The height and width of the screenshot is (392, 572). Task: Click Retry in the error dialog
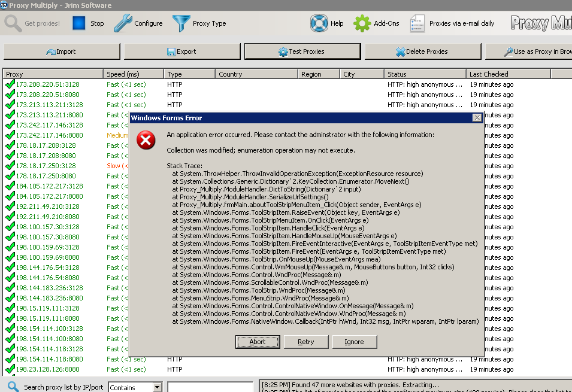pos(306,342)
